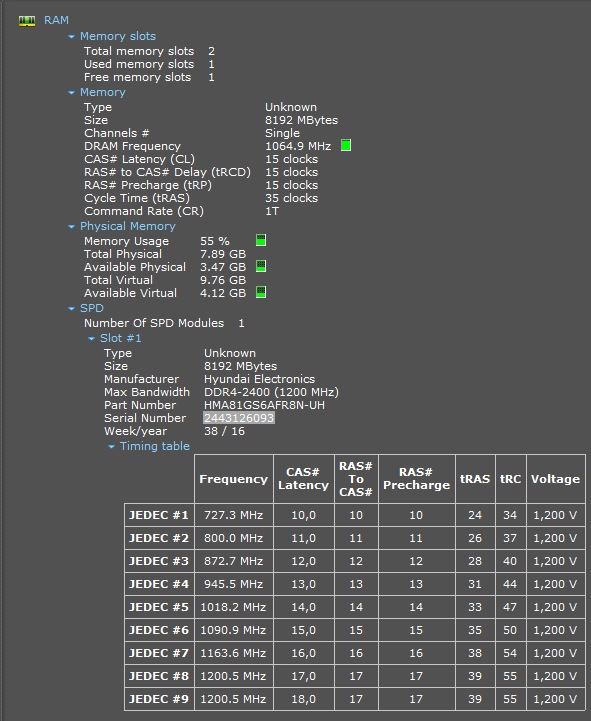
Task: Collapse the Memory slots section
Action: click(71, 36)
